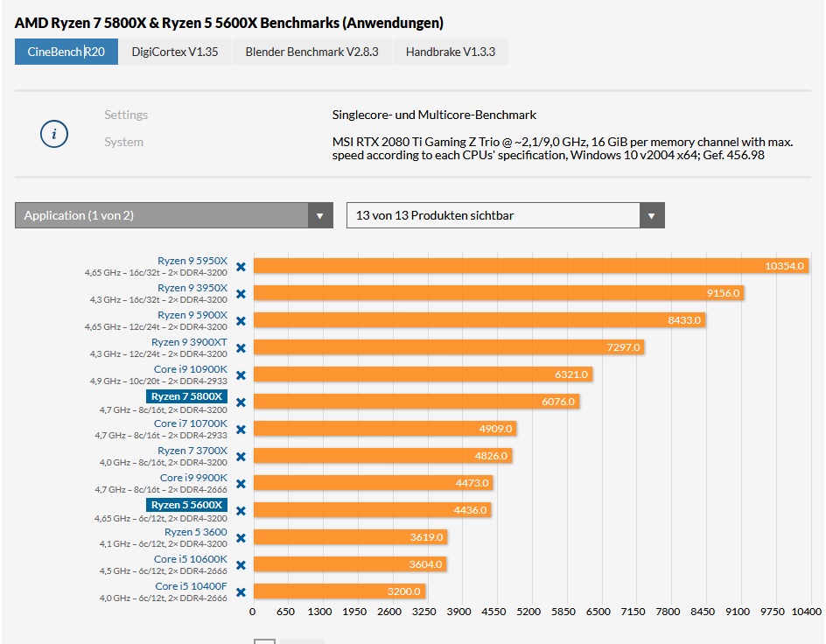Open the Blender Benchmark V2.8.3 tab
Viewport: 826px width, 644px height.
tap(311, 52)
